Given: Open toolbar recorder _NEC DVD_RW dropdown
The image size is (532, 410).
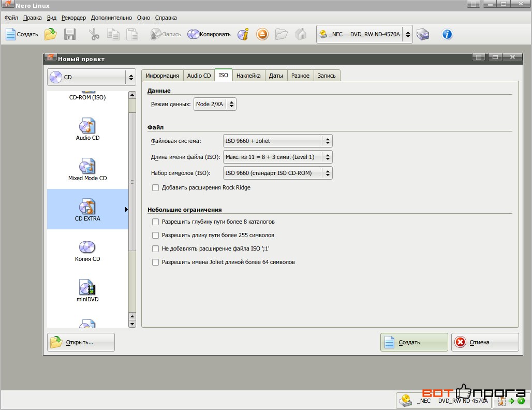Looking at the screenshot, I should 364,34.
